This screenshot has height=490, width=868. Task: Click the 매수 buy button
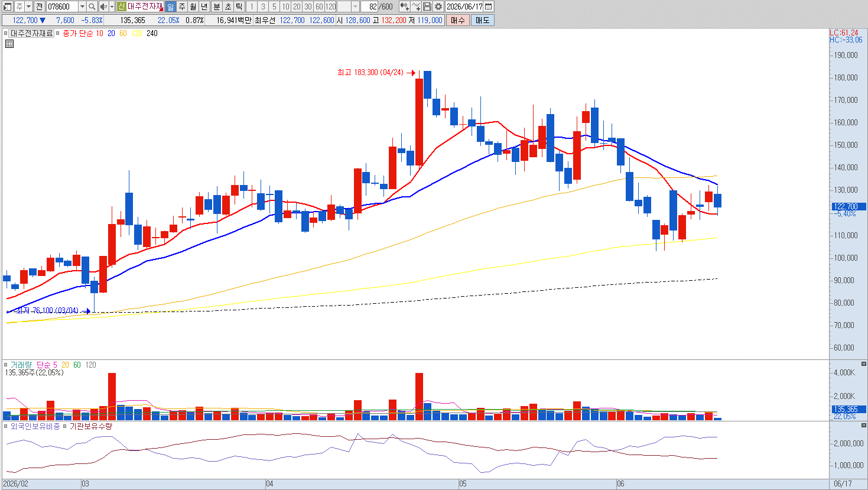(x=457, y=20)
